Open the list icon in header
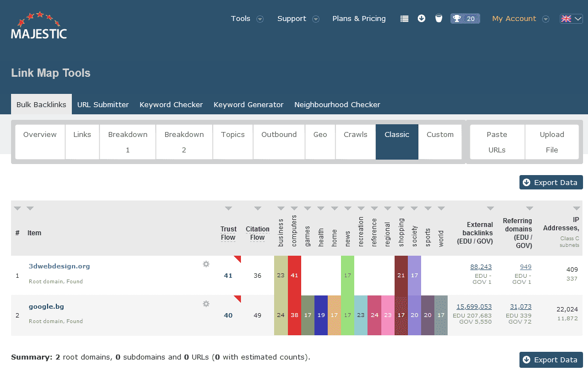588x375 pixels. coord(405,19)
